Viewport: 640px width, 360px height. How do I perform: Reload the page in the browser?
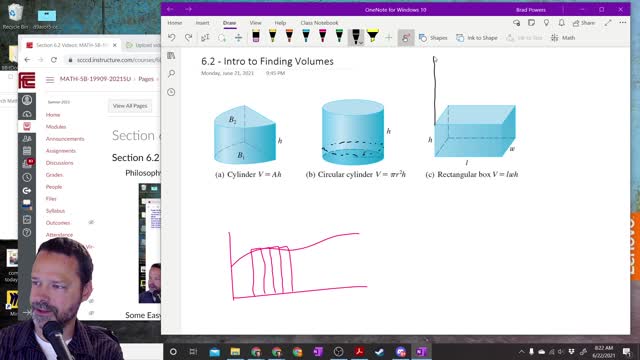(x=54, y=60)
